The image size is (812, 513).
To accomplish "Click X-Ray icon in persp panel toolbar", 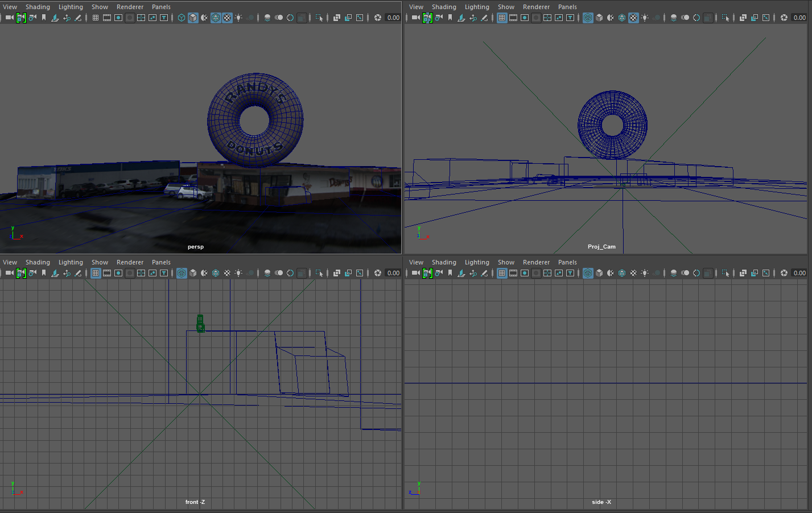I will pos(337,18).
